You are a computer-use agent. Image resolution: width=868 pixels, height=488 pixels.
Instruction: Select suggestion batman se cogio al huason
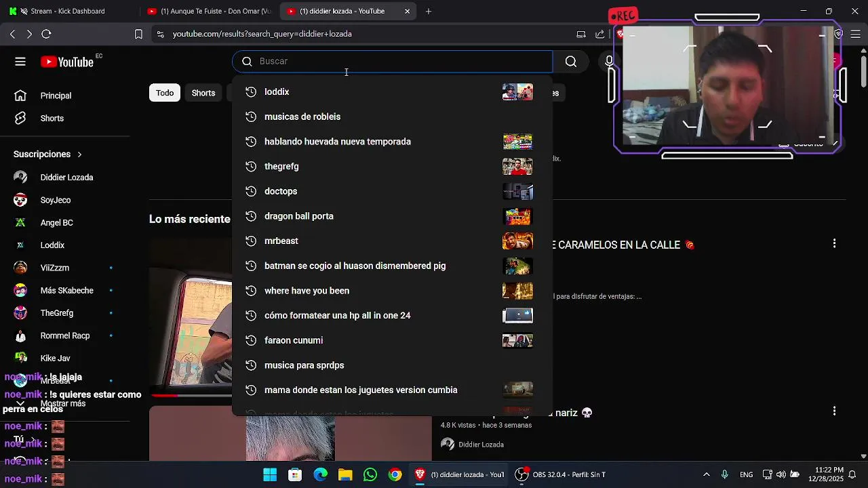[x=392, y=266]
